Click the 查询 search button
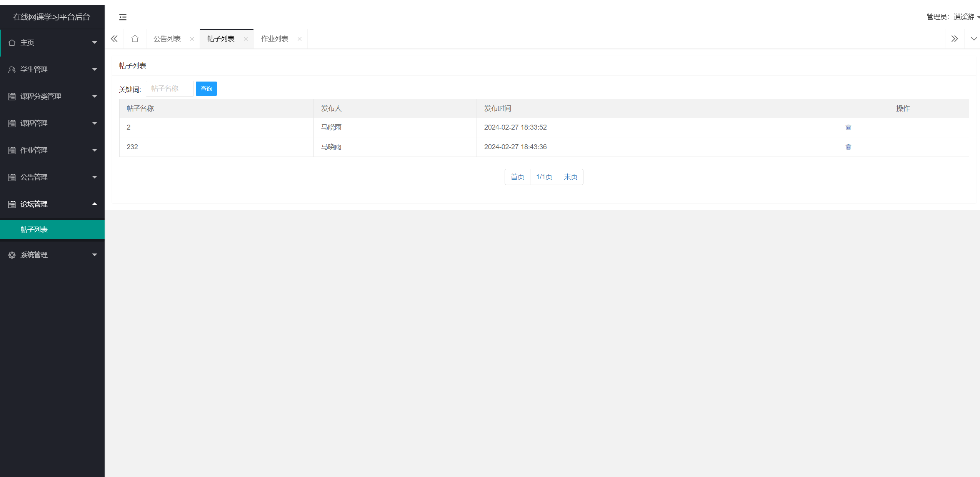980x477 pixels. [x=206, y=89]
